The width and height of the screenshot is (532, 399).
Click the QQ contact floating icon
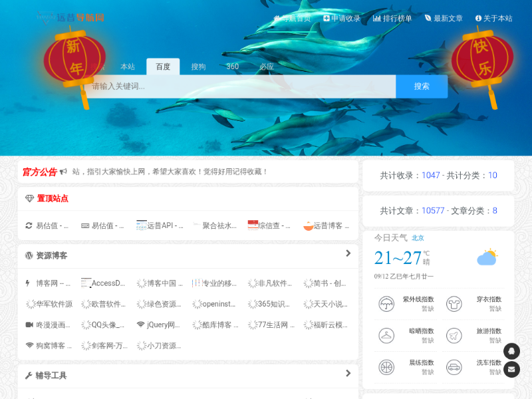[x=511, y=351]
